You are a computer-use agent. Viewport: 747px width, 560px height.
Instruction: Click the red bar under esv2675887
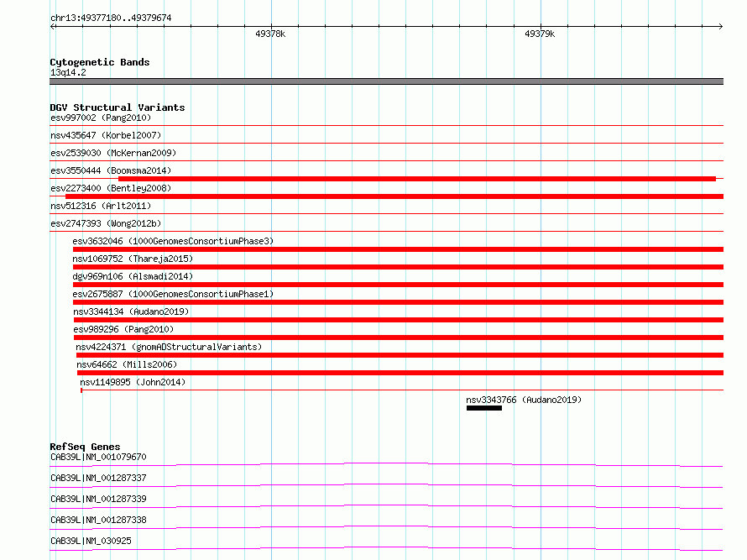click(398, 302)
